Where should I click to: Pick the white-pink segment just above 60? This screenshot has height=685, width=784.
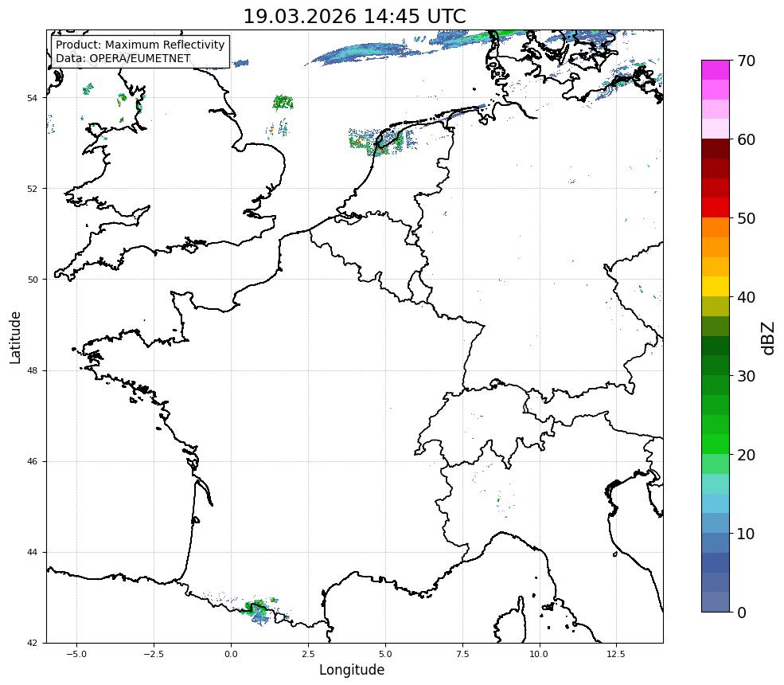tap(715, 128)
